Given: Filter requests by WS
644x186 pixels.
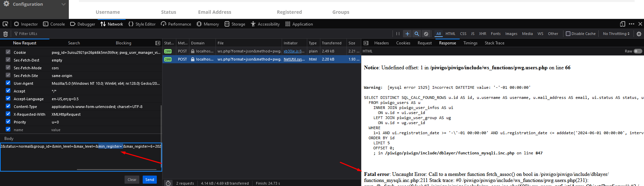Looking at the screenshot, I should click(540, 34).
